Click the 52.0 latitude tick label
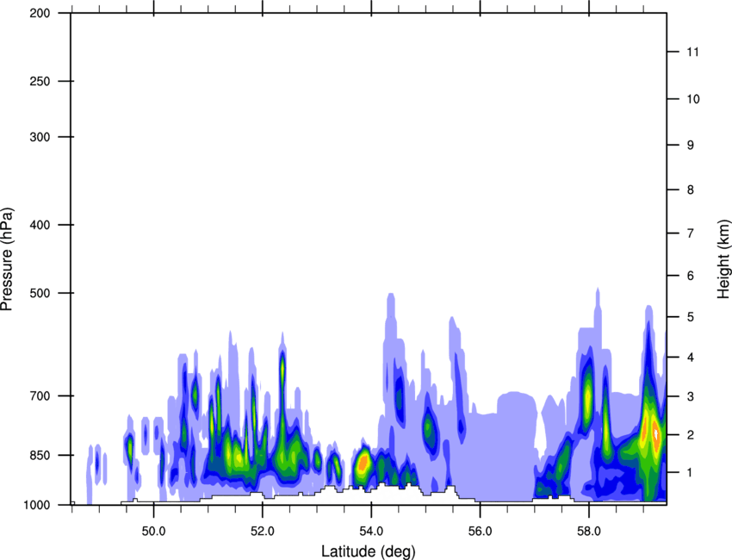Viewport: 732px width, 560px height. coord(263,532)
